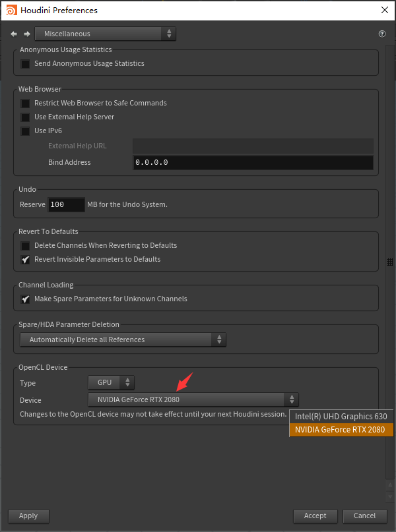The height and width of the screenshot is (532, 396).
Task: Click the scroll up arrow at bottom right
Action: [390, 485]
